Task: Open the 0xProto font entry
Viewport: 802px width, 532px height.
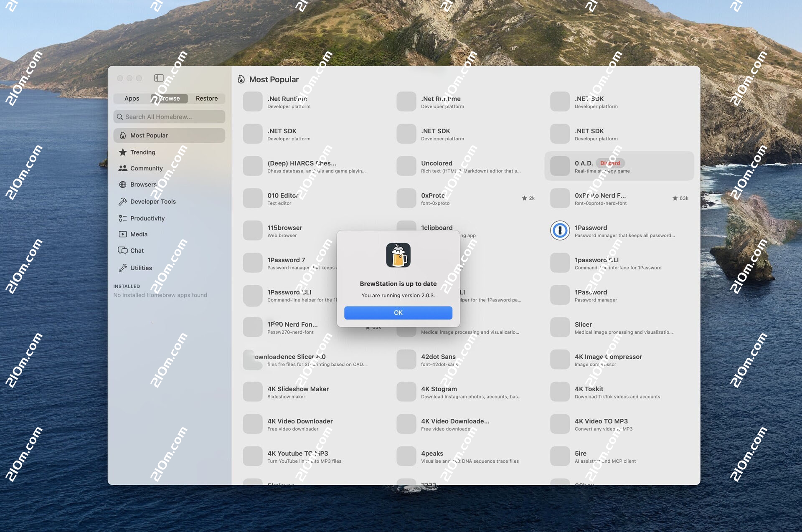Action: [x=466, y=198]
